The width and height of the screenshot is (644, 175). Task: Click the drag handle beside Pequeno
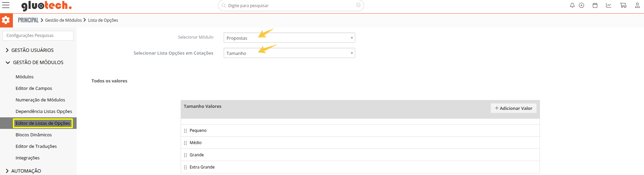coord(185,131)
